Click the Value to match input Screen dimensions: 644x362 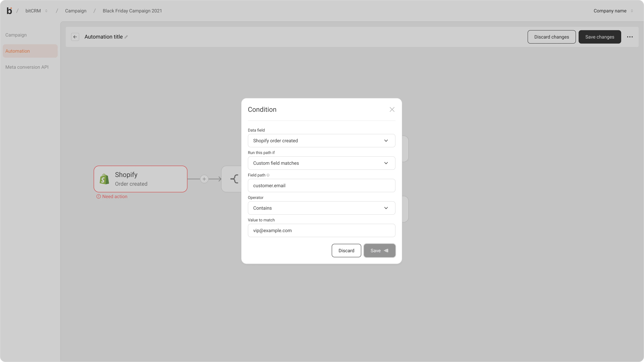321,231
